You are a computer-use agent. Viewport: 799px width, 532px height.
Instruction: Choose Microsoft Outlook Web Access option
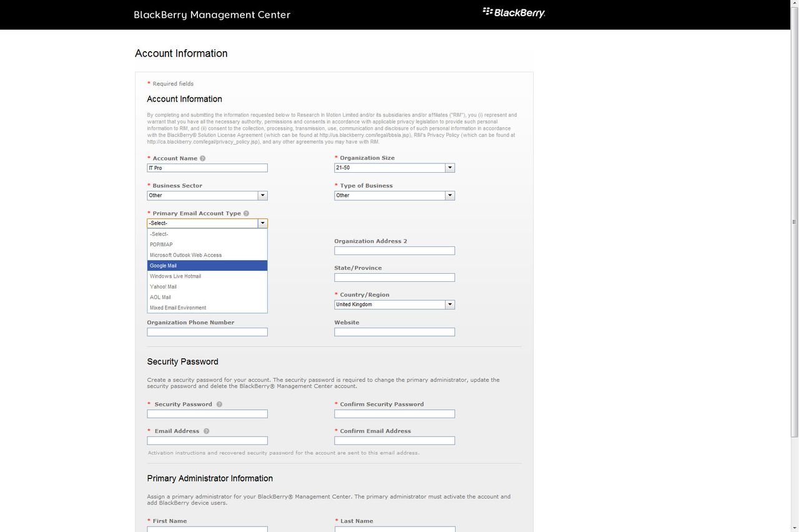tap(207, 255)
